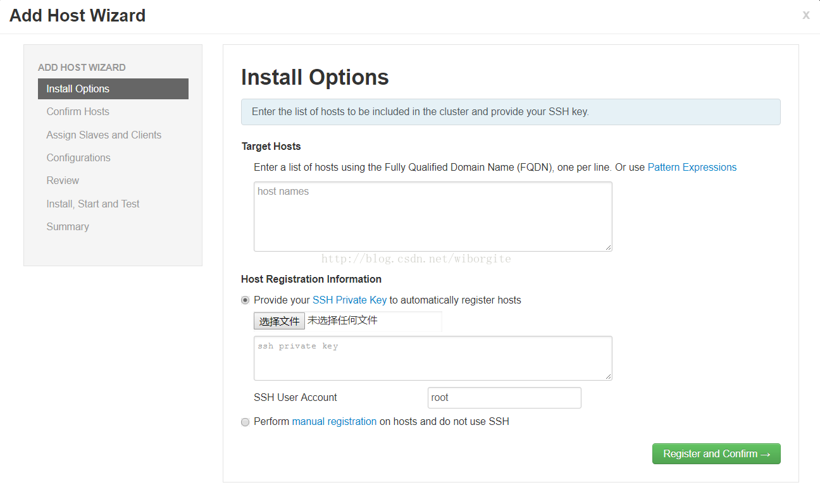Go to Summary wizard step
The image size is (820, 504).
[68, 226]
